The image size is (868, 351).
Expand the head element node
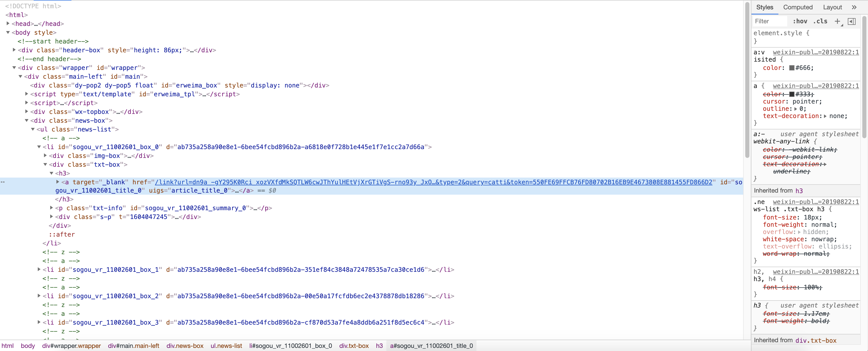click(8, 24)
